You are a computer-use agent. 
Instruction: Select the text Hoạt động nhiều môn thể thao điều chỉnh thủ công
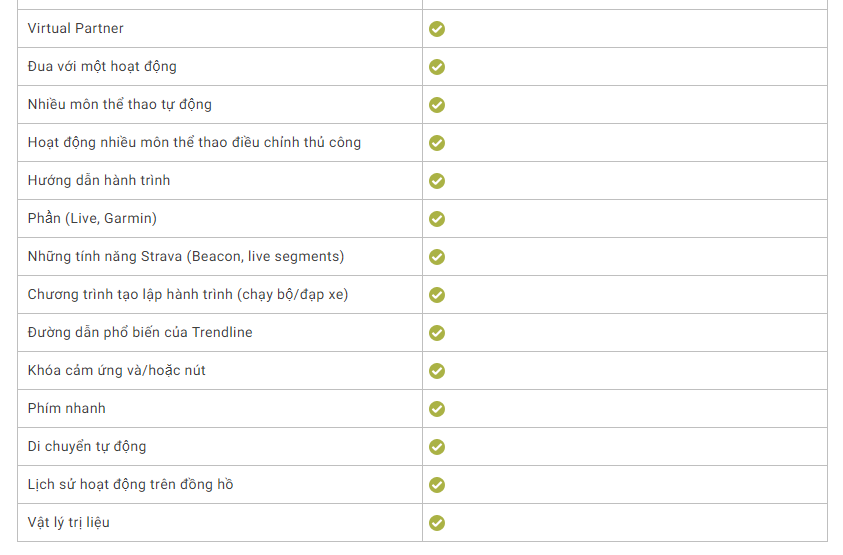click(194, 143)
